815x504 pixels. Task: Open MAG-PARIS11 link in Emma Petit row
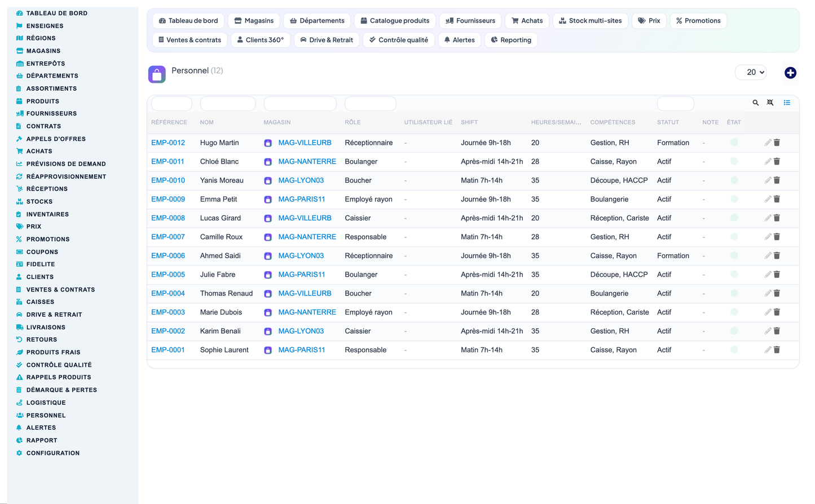302,199
